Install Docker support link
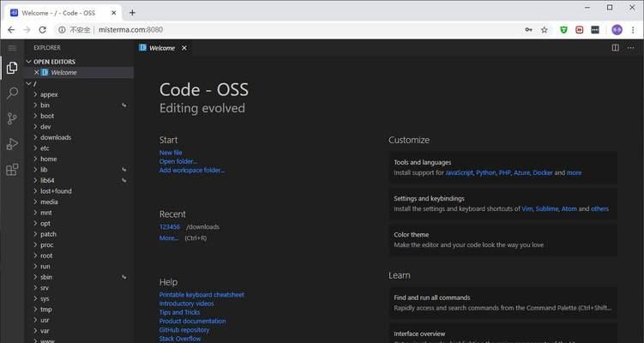The width and height of the screenshot is (644, 343). point(543,173)
